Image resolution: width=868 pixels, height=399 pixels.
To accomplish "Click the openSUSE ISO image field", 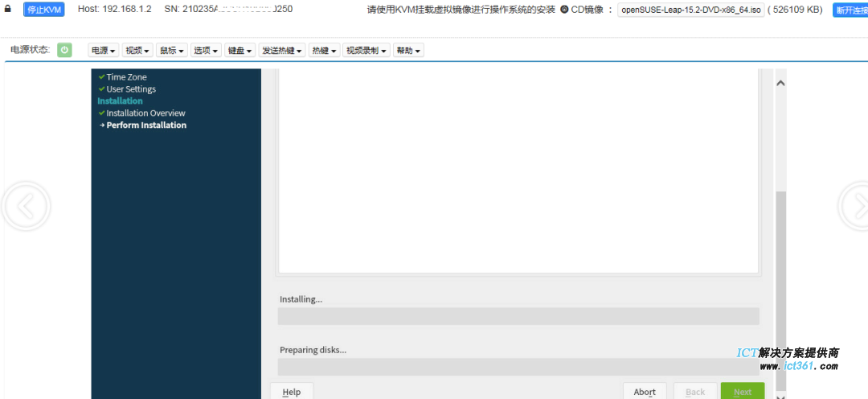I will click(691, 10).
